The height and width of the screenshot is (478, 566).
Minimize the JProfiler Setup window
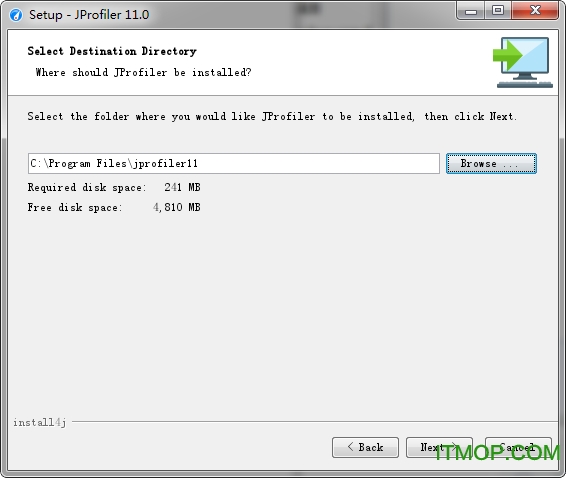pos(471,12)
